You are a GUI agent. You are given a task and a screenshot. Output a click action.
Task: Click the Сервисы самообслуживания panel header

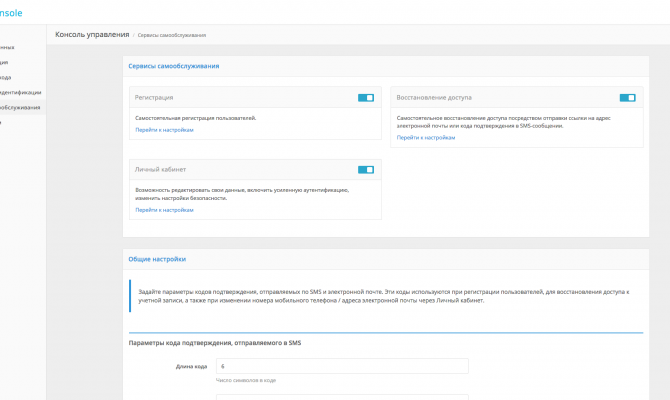(x=174, y=66)
